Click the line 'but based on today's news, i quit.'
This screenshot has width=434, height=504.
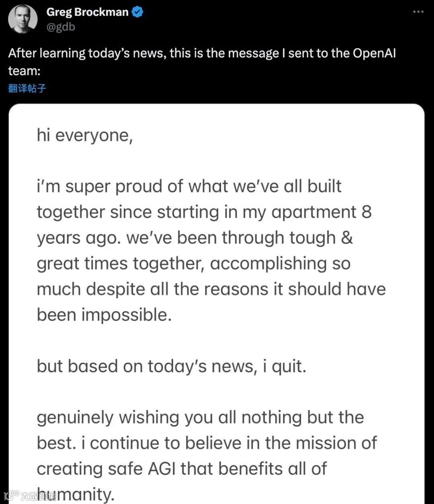[x=172, y=366]
